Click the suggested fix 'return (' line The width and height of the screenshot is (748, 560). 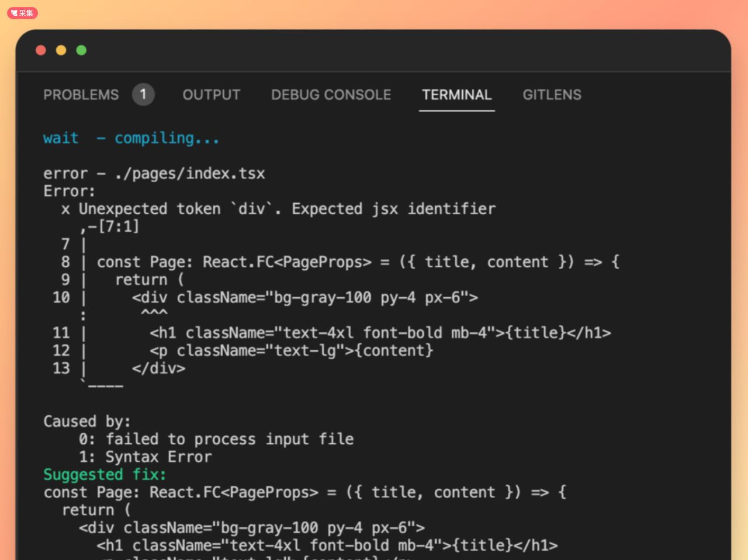(x=96, y=510)
